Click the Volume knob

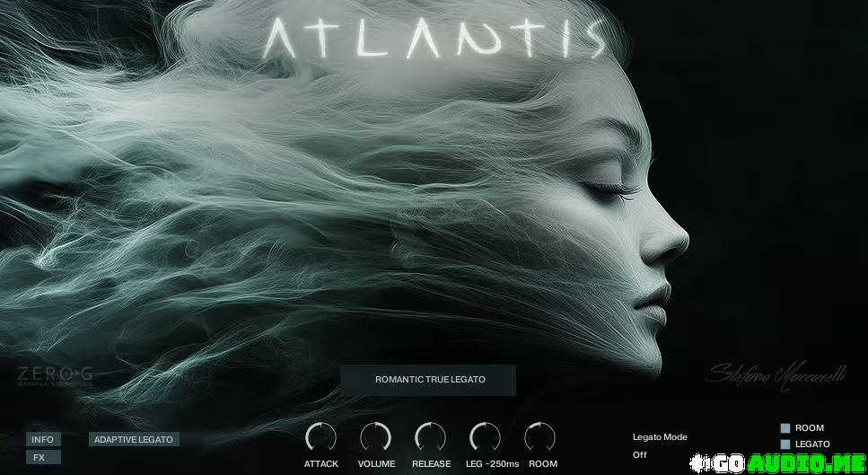pos(375,437)
